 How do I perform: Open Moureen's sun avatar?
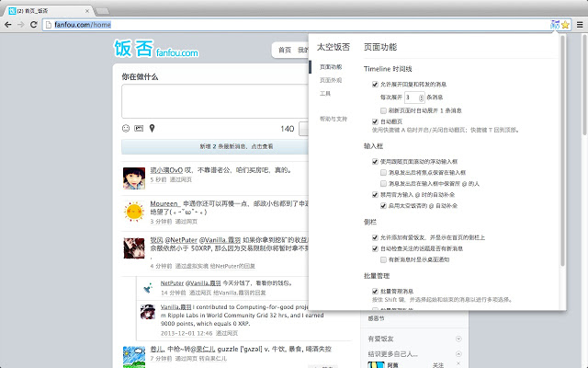coord(134,212)
